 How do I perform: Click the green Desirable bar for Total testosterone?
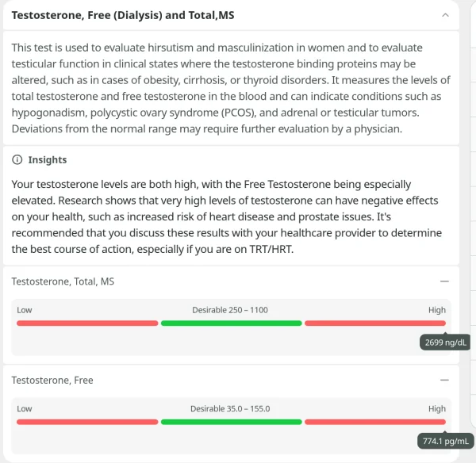tap(231, 323)
